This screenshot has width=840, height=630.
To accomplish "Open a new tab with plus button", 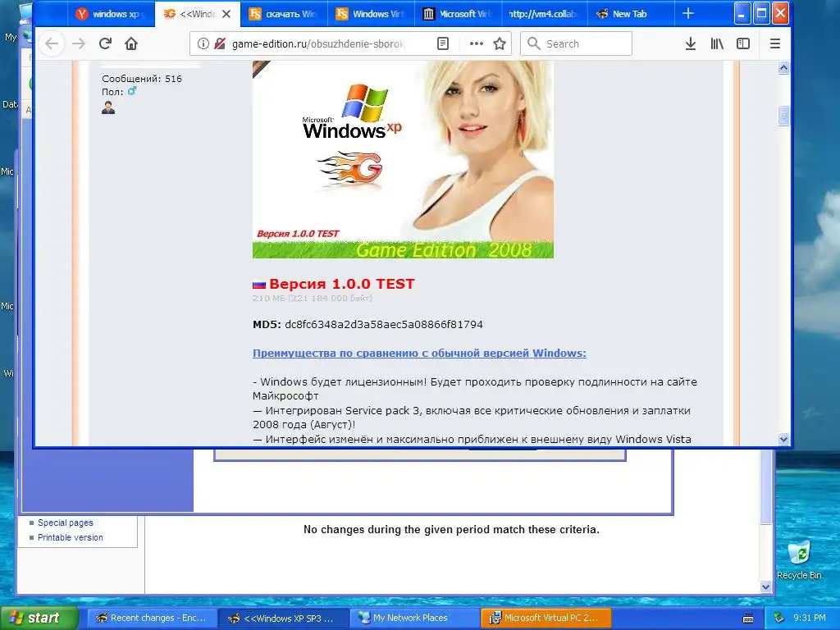I will click(688, 14).
